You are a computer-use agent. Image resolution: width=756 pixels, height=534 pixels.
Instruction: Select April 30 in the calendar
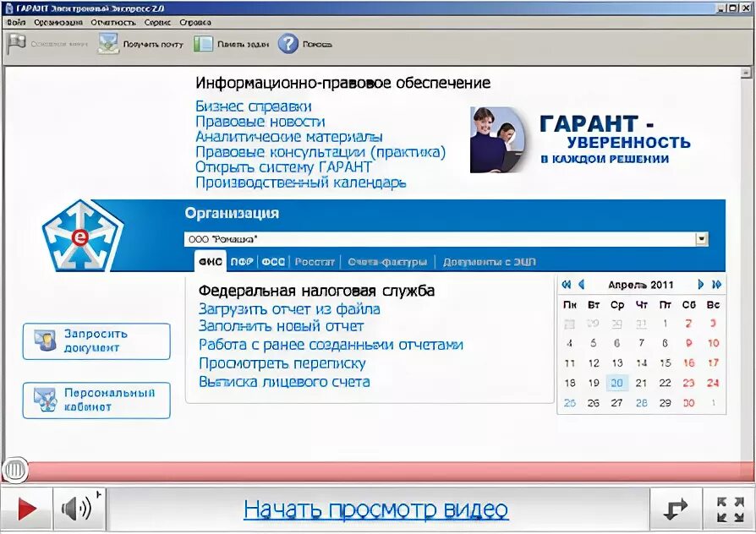[688, 402]
